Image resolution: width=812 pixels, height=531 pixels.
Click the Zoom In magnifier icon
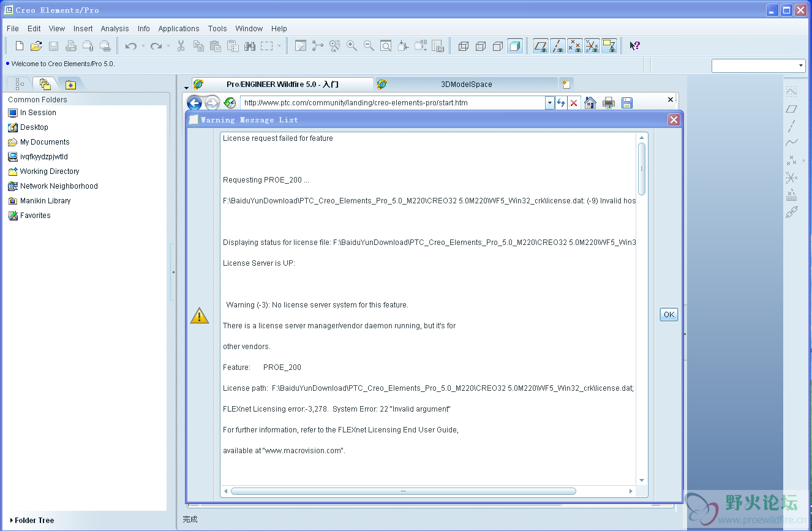tap(351, 46)
